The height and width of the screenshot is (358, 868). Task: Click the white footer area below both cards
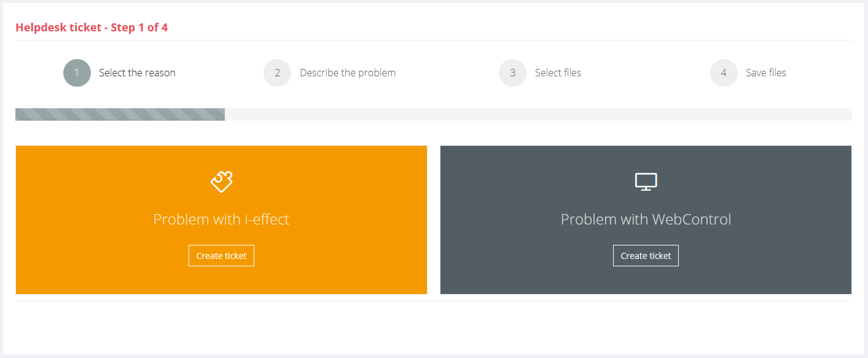(x=433, y=326)
